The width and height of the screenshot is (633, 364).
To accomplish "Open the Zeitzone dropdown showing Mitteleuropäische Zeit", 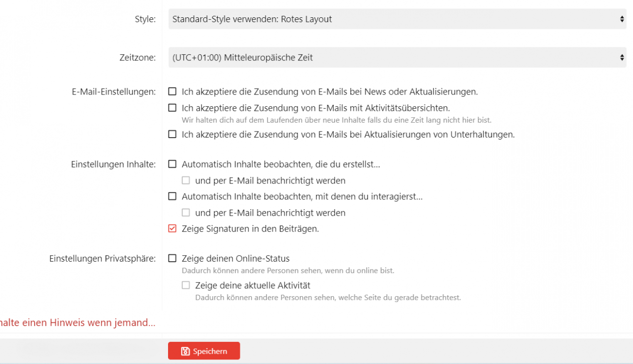I will [x=397, y=57].
